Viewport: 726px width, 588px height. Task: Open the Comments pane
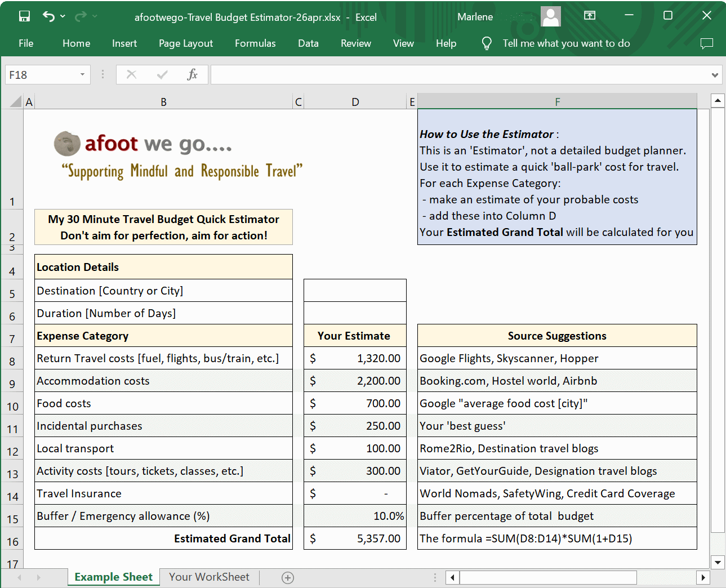707,43
